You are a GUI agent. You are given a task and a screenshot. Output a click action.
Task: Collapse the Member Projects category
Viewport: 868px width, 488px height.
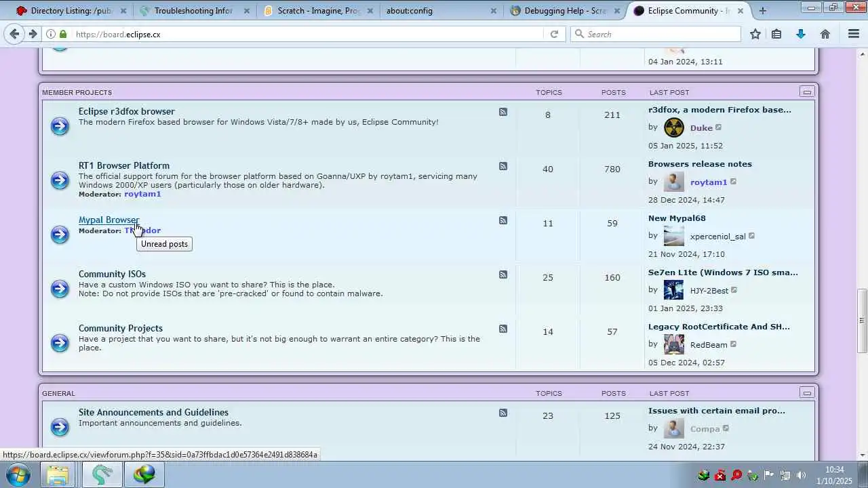pos(806,92)
